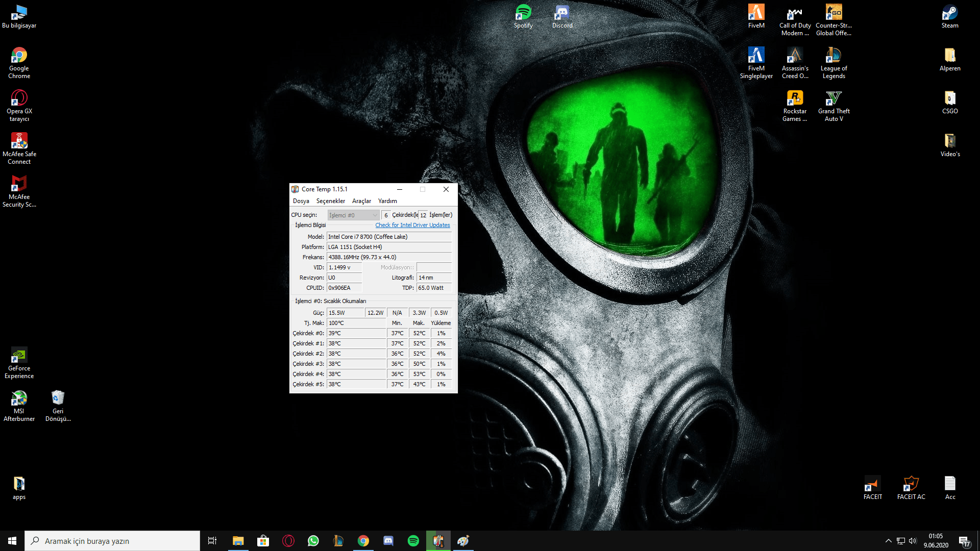Click the Opera GX taskbar icon
Screen dimensions: 980x551
288,541
